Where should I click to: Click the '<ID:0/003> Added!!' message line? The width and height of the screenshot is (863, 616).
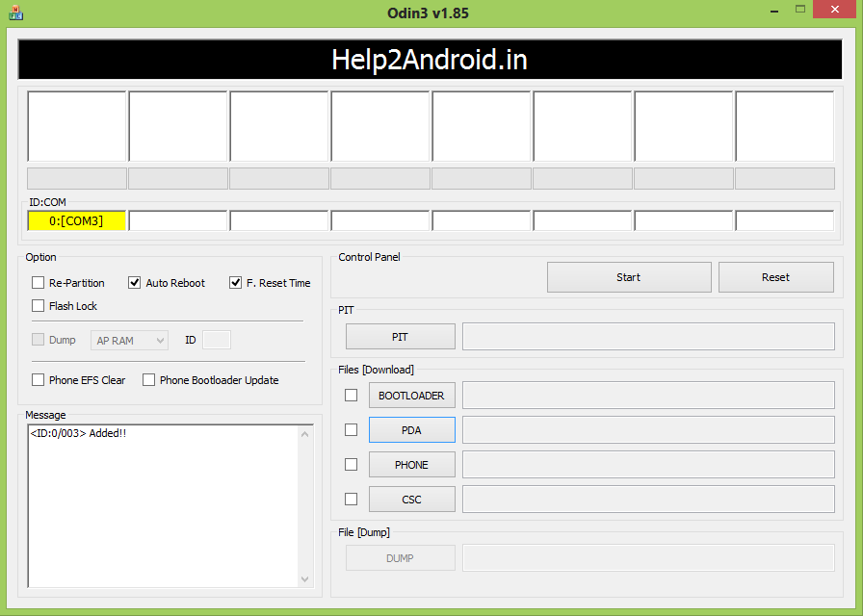click(78, 433)
